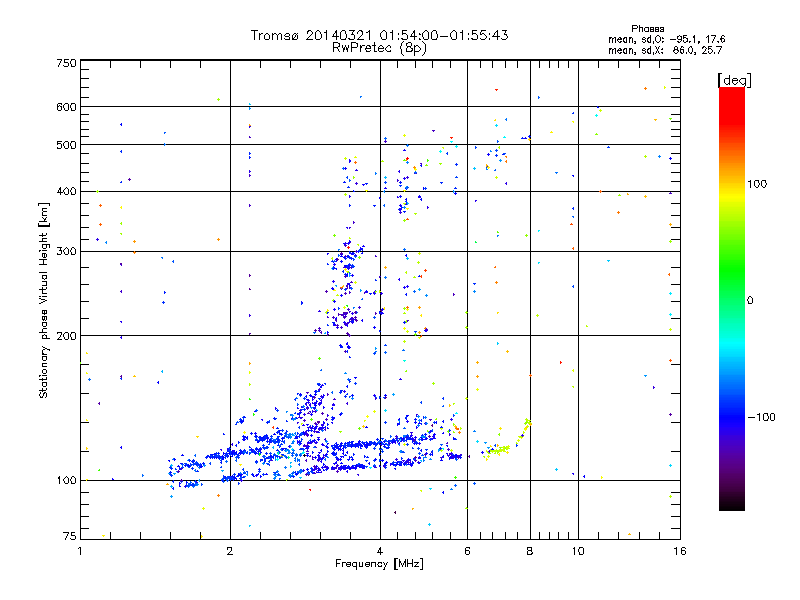This screenshot has width=800, height=600.
Task: Click the '[deg]' colorbar unit label
Action: tap(734, 80)
